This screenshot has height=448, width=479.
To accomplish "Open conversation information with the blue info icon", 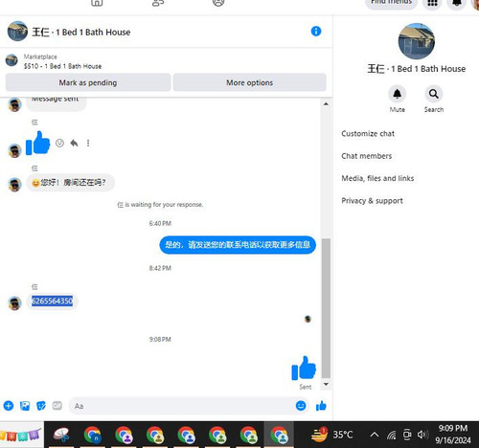I will pyautogui.click(x=316, y=32).
